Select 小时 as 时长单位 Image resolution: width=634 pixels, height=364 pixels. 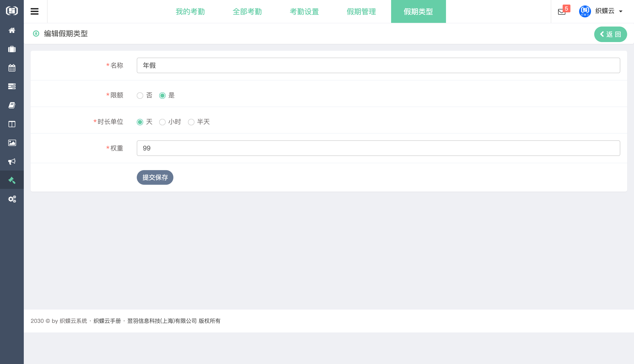162,122
